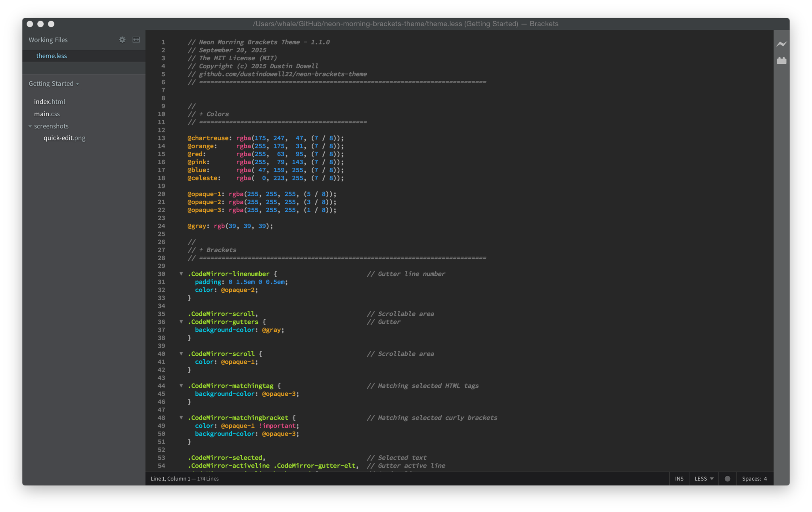
Task: Click the '// + Brackets' comment
Action: (212, 250)
